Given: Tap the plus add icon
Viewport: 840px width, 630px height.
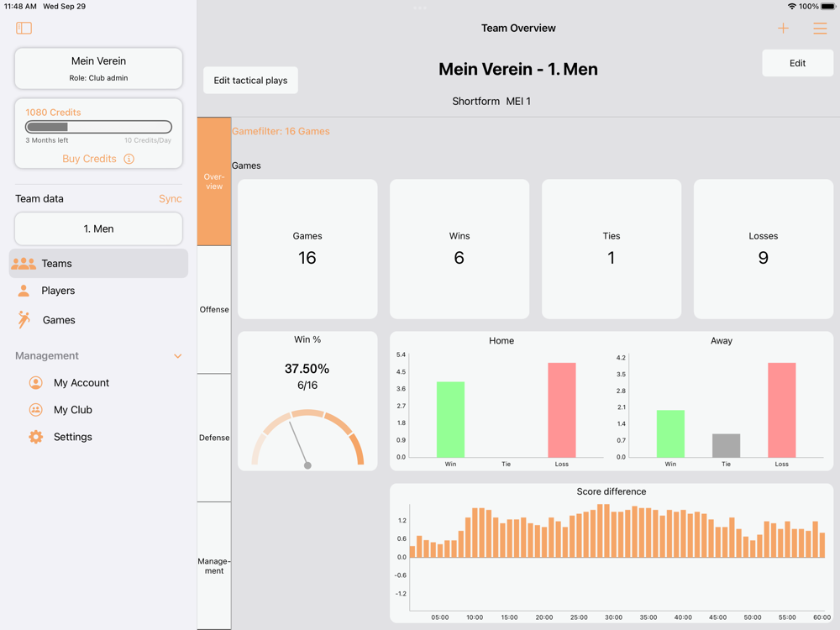Looking at the screenshot, I should (x=783, y=28).
